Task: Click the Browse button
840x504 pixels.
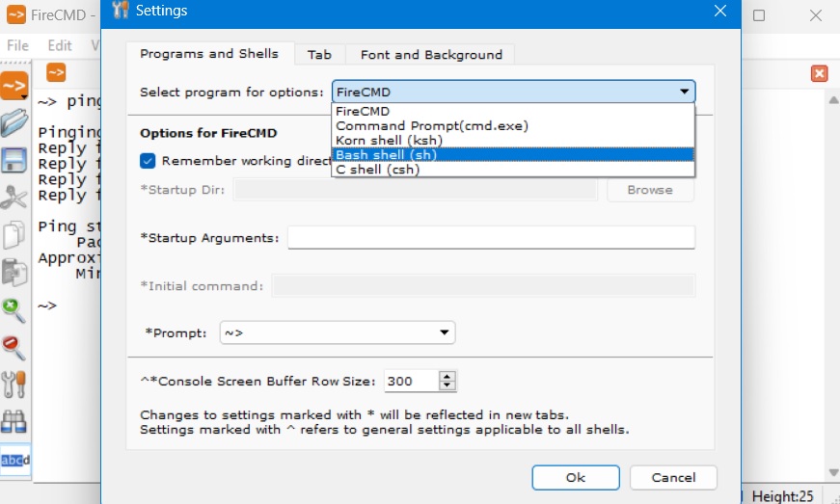Action: click(650, 190)
